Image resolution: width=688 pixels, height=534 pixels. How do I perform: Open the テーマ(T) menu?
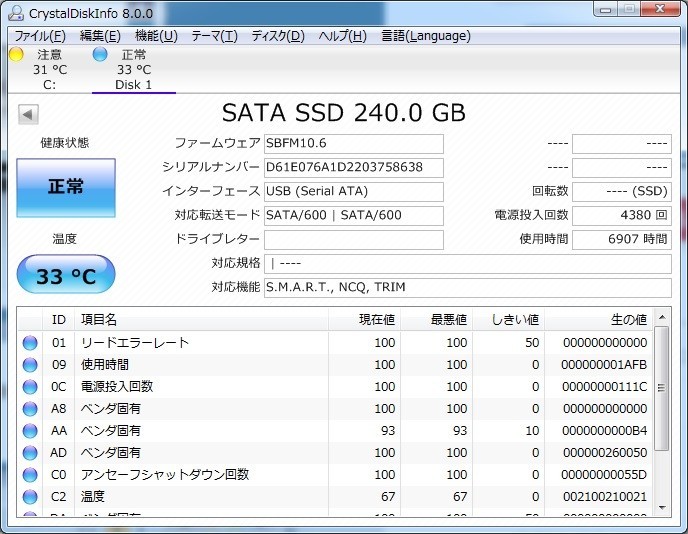coord(215,36)
